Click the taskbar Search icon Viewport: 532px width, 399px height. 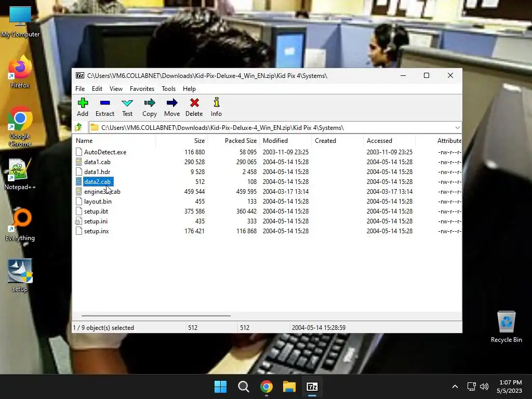click(243, 387)
